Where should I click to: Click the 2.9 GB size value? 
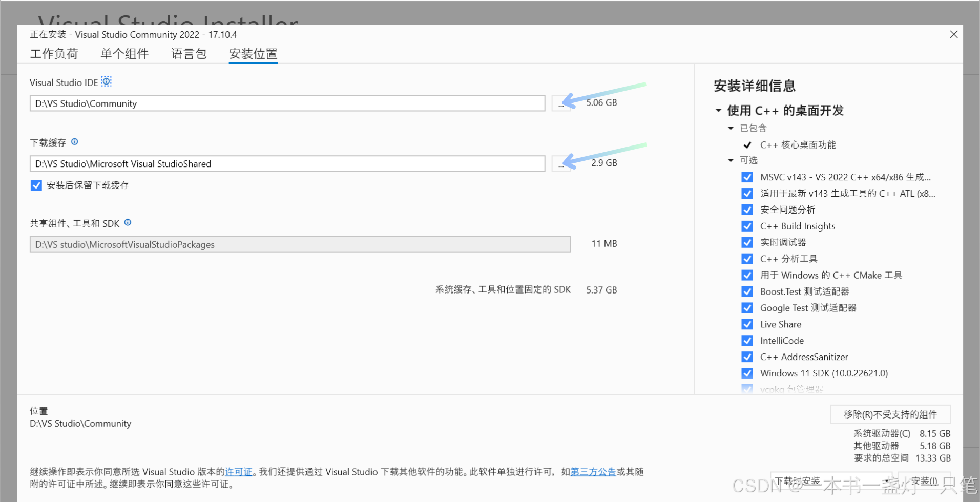pyautogui.click(x=604, y=163)
